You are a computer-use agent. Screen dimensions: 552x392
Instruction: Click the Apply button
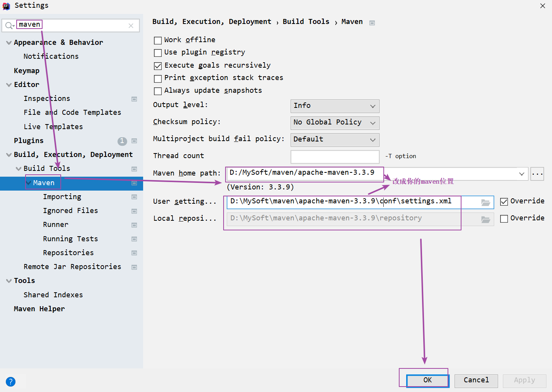click(x=525, y=380)
